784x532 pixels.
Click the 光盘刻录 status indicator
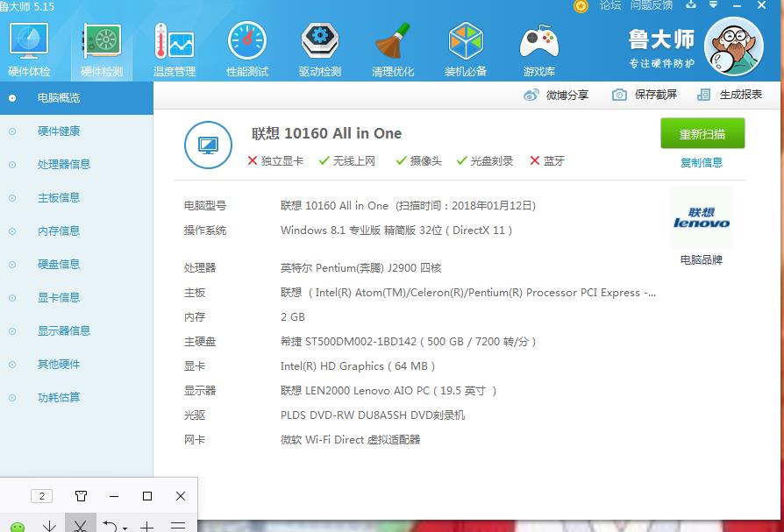(x=485, y=161)
